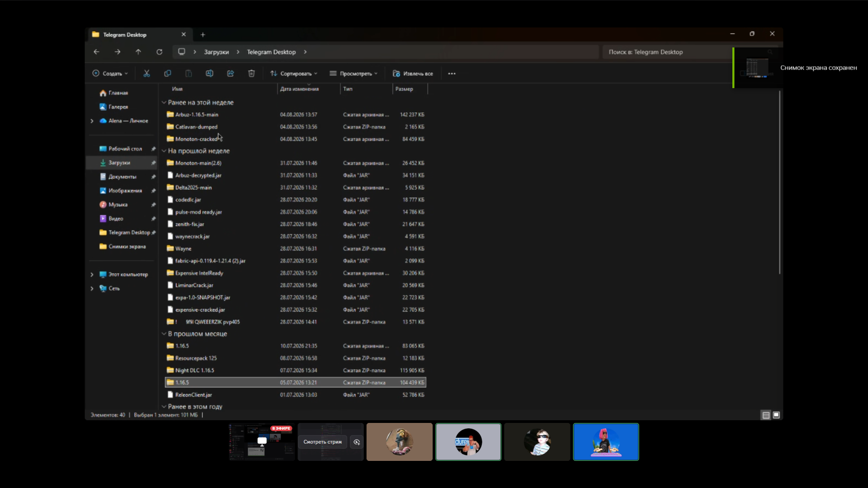868x488 pixels.
Task: Click the file list vertical scrollbar
Action: (779, 182)
